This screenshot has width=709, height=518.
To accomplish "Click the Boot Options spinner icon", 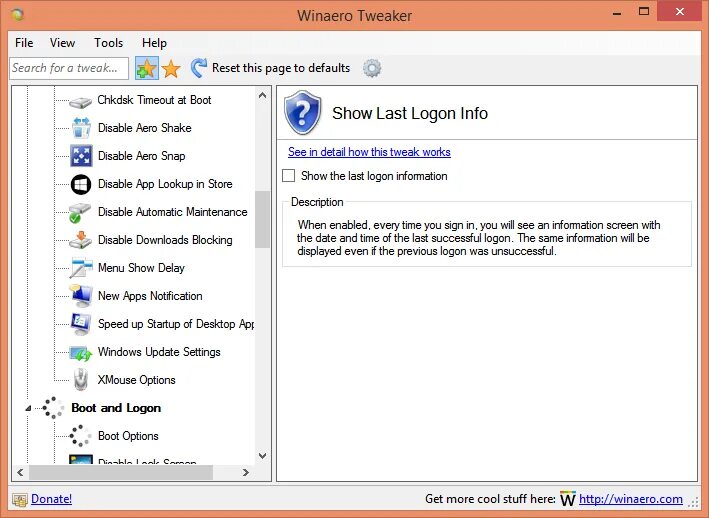I will (x=80, y=436).
